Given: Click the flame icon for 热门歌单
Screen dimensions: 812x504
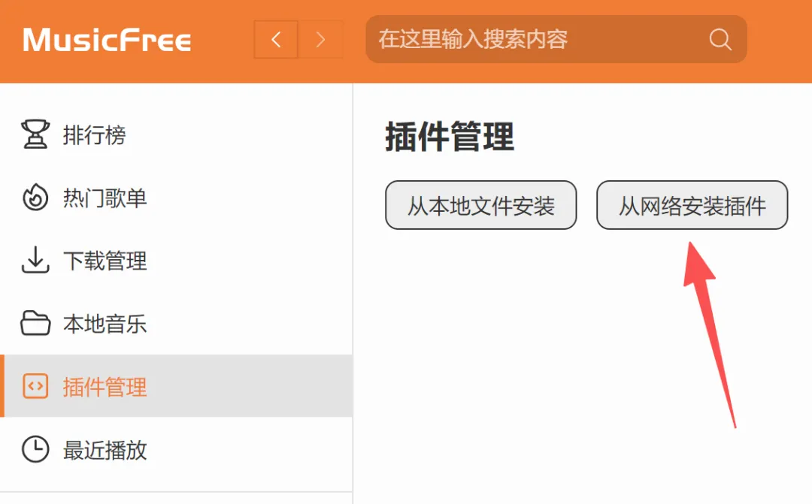Looking at the screenshot, I should tap(35, 198).
